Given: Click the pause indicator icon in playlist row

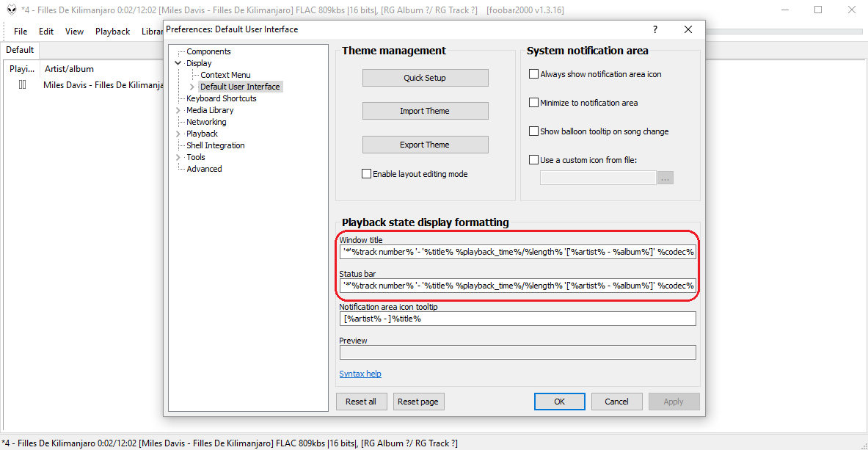Looking at the screenshot, I should click(x=23, y=85).
